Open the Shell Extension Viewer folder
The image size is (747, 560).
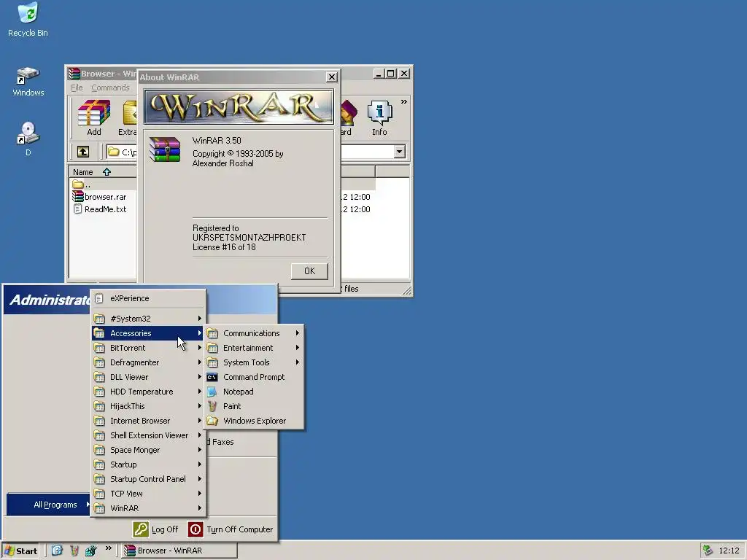point(148,435)
